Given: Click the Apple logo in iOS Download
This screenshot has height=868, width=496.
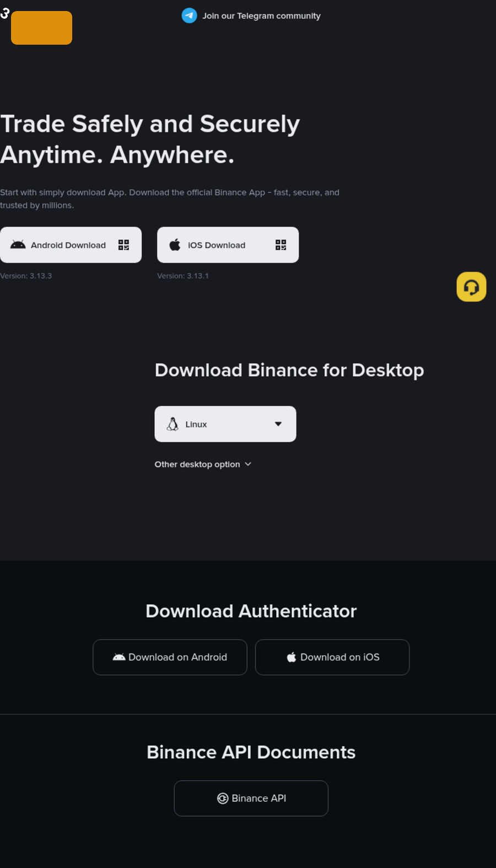Looking at the screenshot, I should 175,245.
